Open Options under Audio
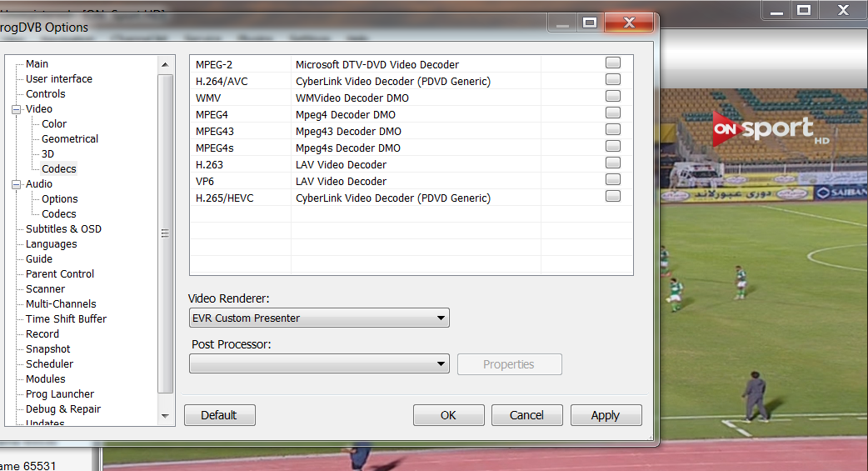868x471 pixels. 60,198
